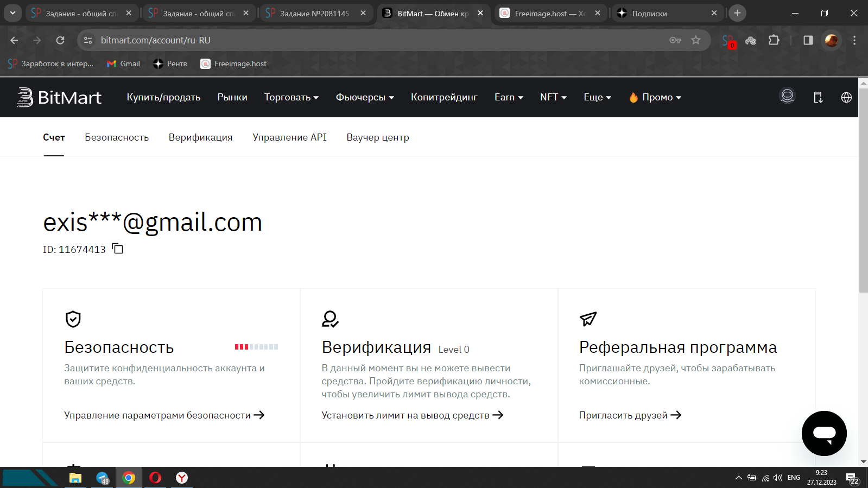Open the notification center icon
Screen dimensions: 868x488
point(852,478)
